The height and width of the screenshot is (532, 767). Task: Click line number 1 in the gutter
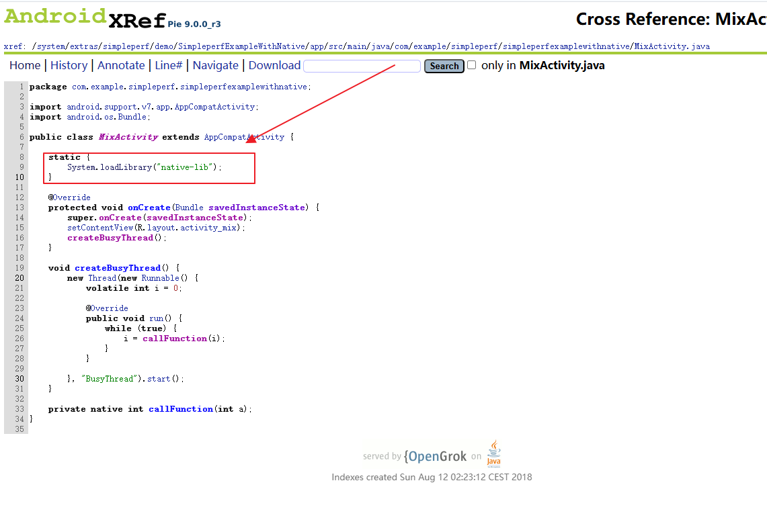[22, 87]
